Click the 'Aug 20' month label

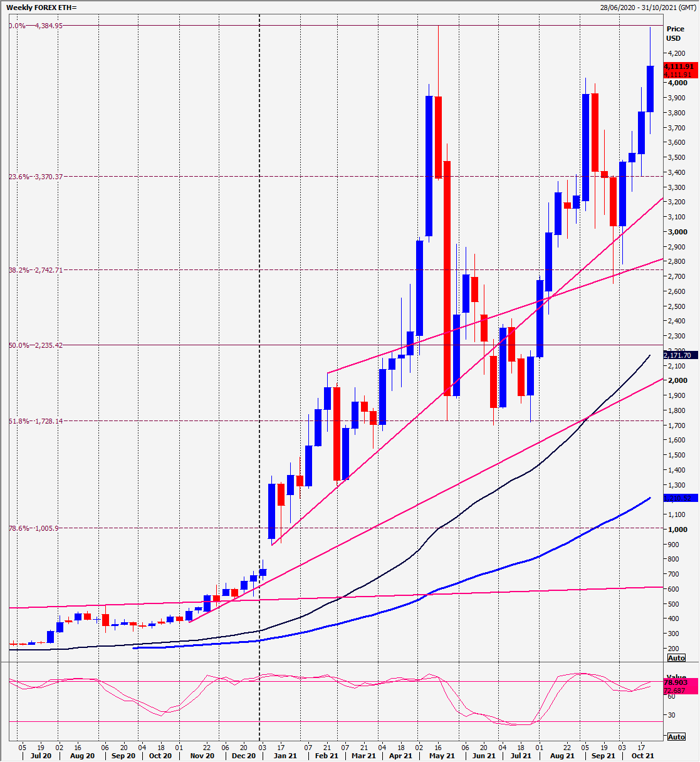click(x=82, y=756)
